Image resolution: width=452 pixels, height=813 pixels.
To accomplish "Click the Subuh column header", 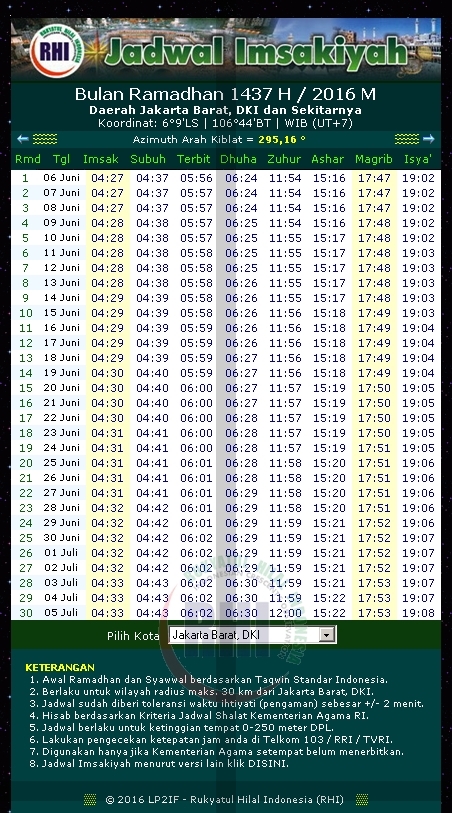I will (x=148, y=159).
